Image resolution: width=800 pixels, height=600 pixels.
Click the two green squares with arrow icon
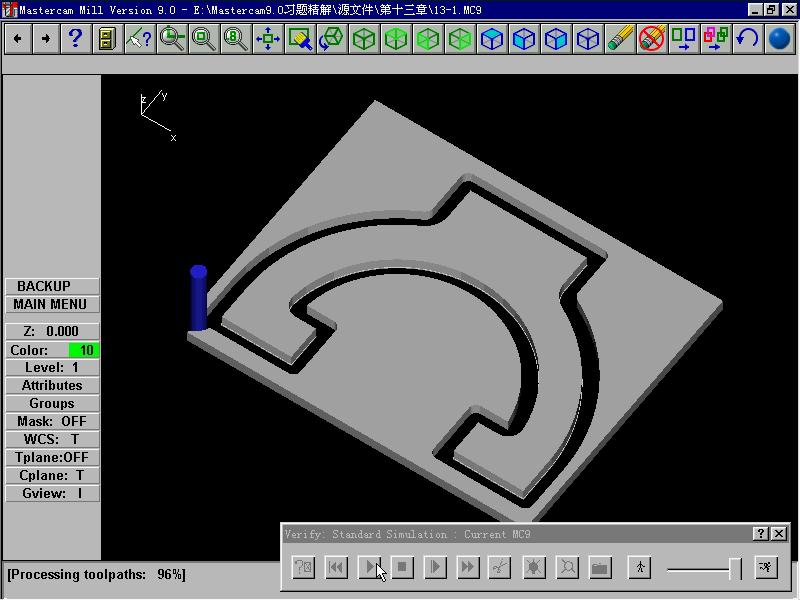(684, 38)
